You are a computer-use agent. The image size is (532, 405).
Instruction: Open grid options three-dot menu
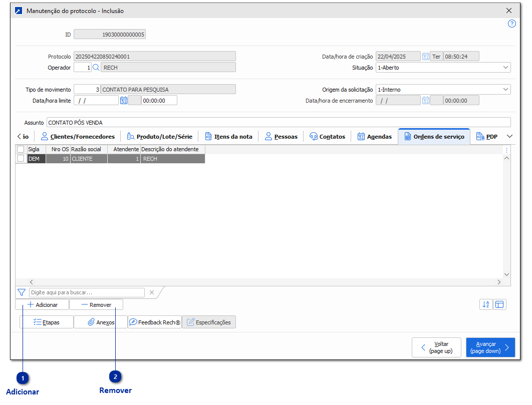pyautogui.click(x=506, y=150)
